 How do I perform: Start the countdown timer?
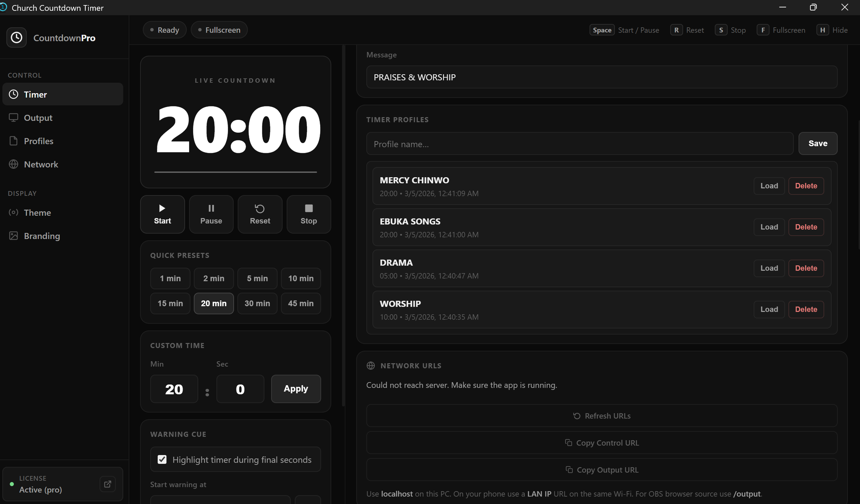[x=162, y=214]
